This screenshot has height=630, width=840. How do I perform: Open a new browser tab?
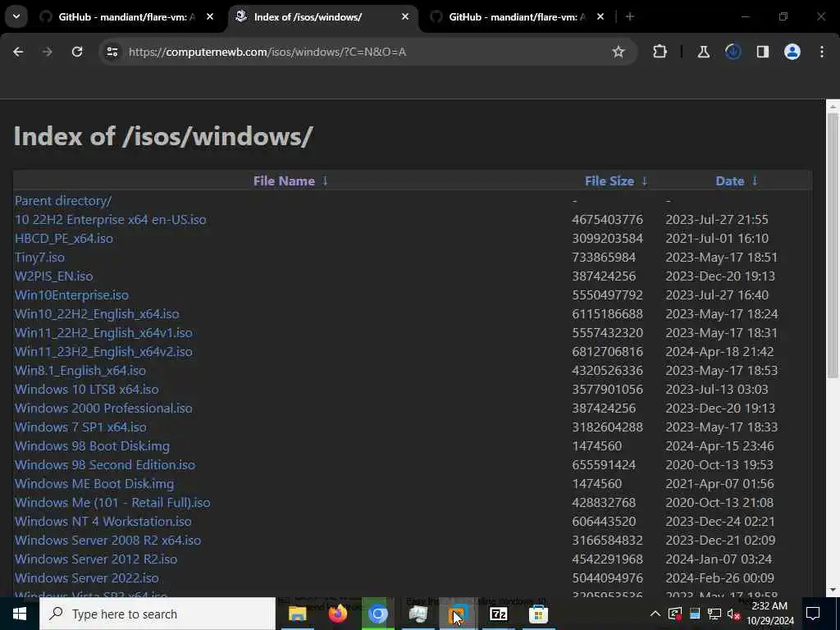630,16
